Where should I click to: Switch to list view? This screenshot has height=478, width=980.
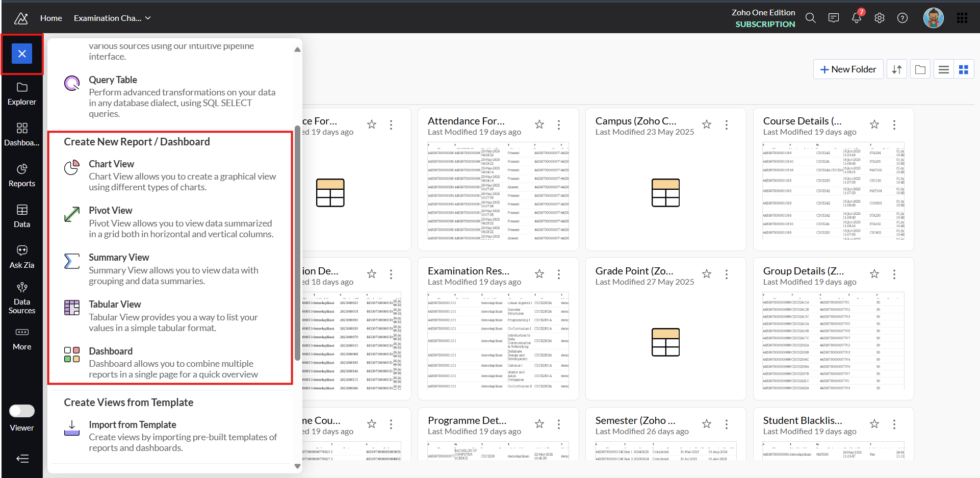pyautogui.click(x=944, y=69)
